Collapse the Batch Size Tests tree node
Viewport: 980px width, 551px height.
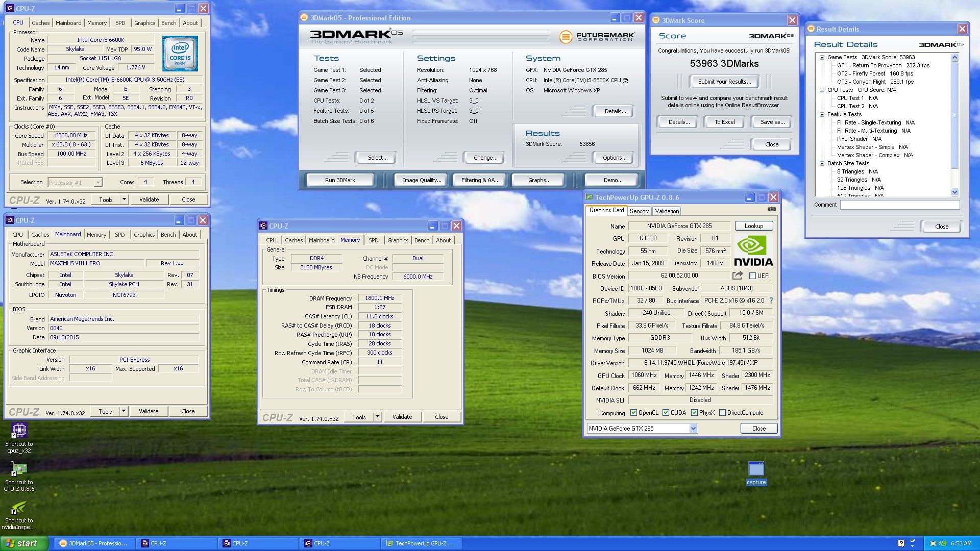pyautogui.click(x=822, y=163)
